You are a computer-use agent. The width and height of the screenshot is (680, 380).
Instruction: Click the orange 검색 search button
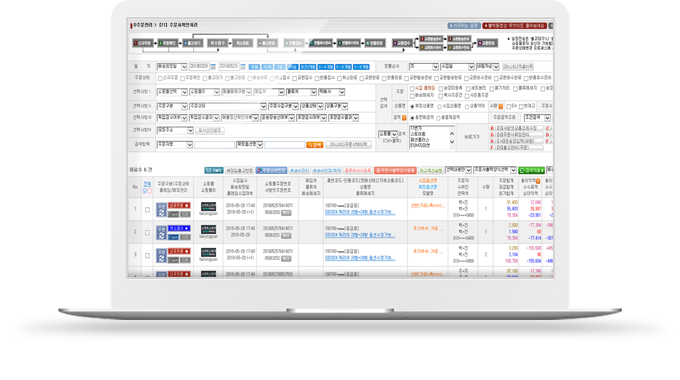pyautogui.click(x=315, y=145)
